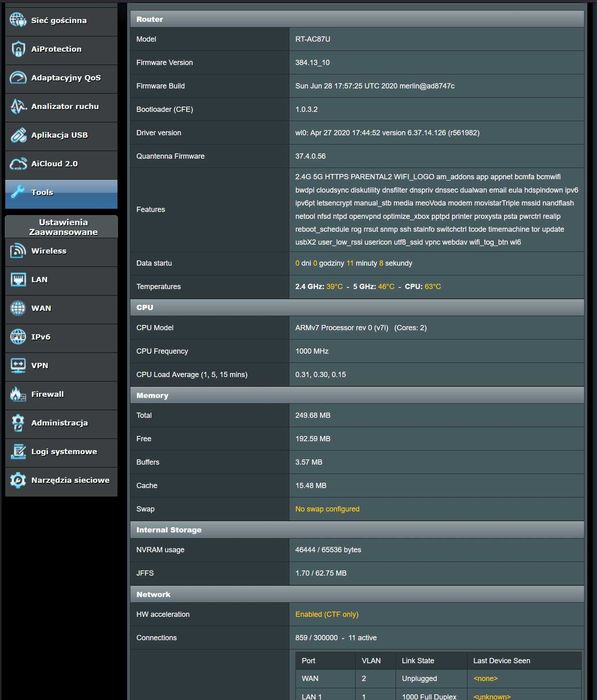Viewport: 597px width, 700px height.
Task: Click the Administracja gear icon
Action: (18, 423)
